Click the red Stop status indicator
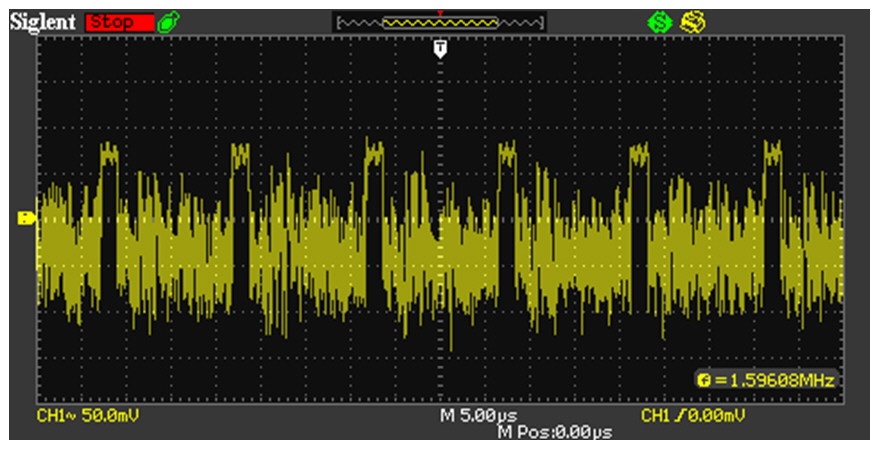Viewport: 887px width, 455px height. [119, 22]
